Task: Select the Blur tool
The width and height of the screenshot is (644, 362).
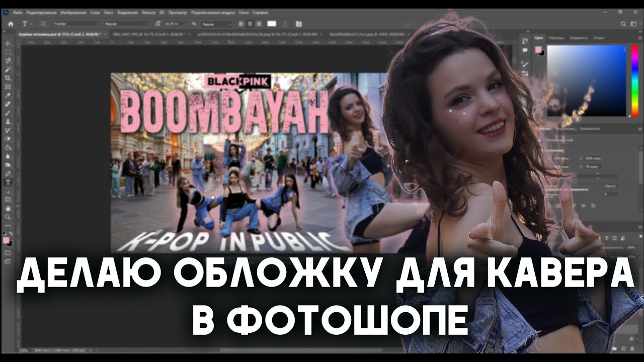Action: [8, 156]
